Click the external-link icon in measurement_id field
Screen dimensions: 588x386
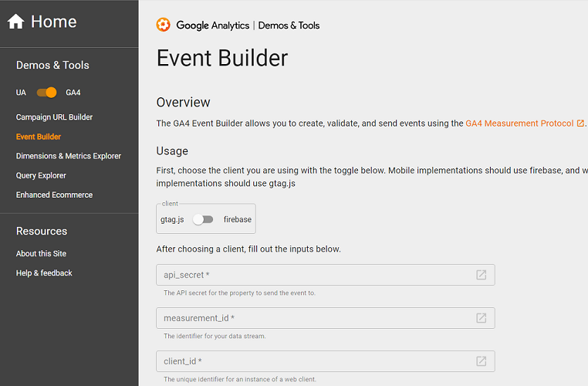481,318
